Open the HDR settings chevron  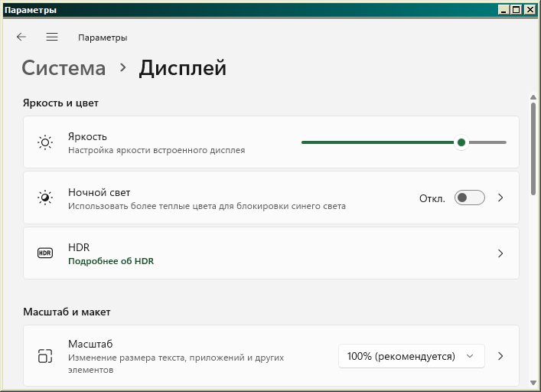point(500,253)
